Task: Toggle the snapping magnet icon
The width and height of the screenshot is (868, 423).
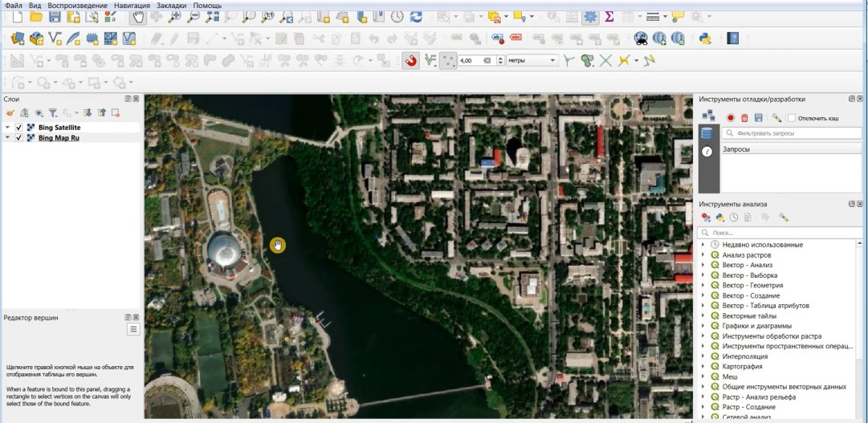Action: click(410, 60)
